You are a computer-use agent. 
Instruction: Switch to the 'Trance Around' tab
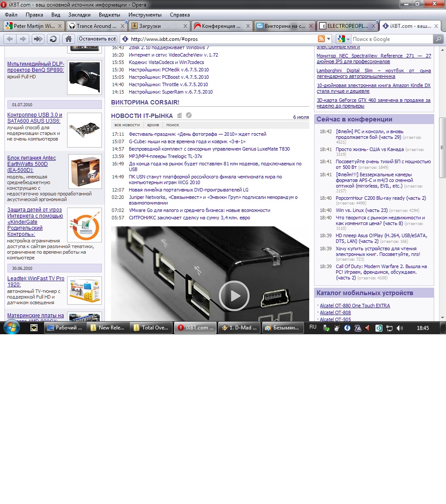click(96, 26)
